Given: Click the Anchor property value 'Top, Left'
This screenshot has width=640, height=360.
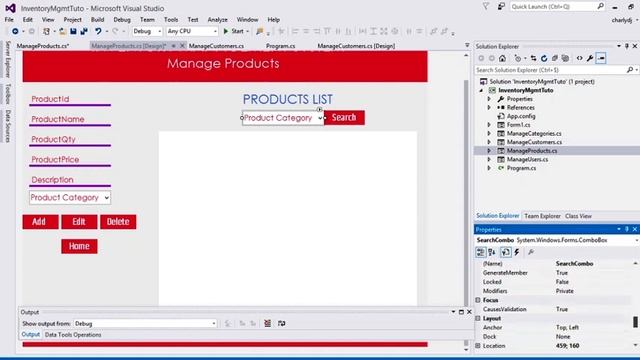Looking at the screenshot, I should tap(567, 327).
